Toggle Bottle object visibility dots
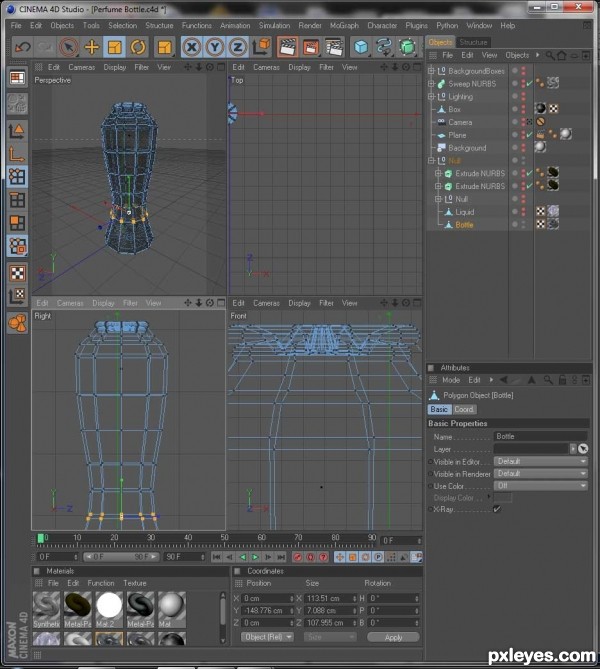 [x=524, y=224]
